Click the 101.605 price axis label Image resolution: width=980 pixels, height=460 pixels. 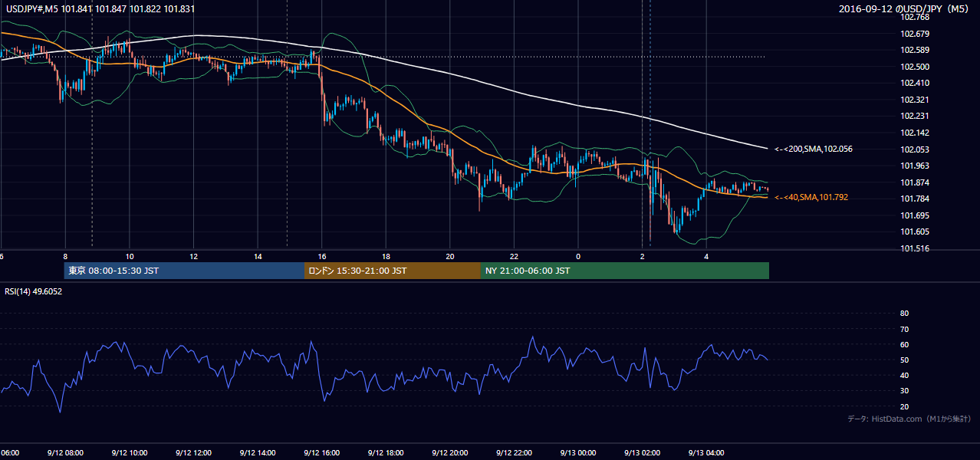915,232
